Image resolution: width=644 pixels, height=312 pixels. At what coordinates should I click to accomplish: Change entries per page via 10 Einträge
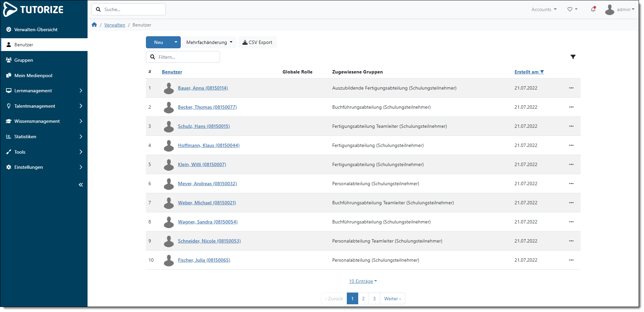click(x=363, y=281)
